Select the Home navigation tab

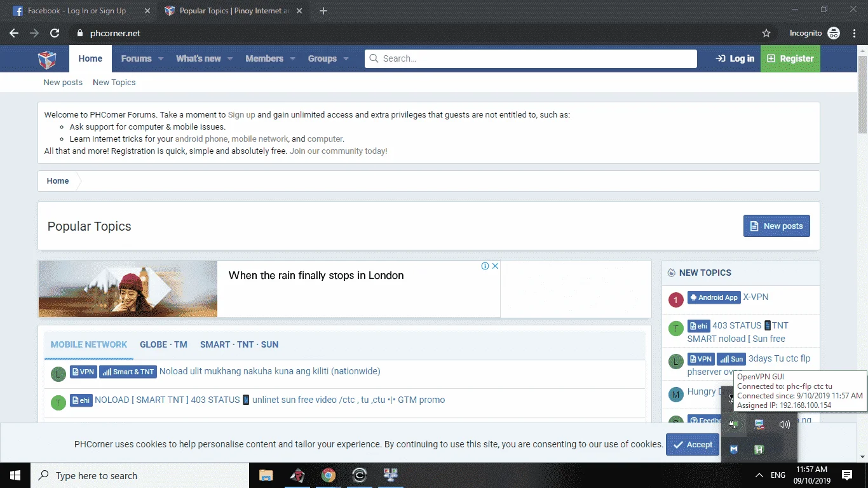pyautogui.click(x=90, y=58)
